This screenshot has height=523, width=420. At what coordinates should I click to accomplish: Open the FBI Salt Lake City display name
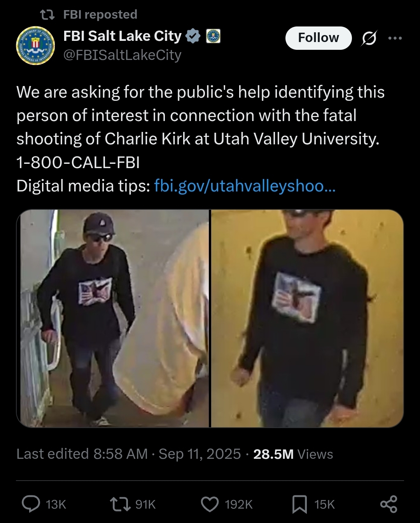pyautogui.click(x=122, y=36)
